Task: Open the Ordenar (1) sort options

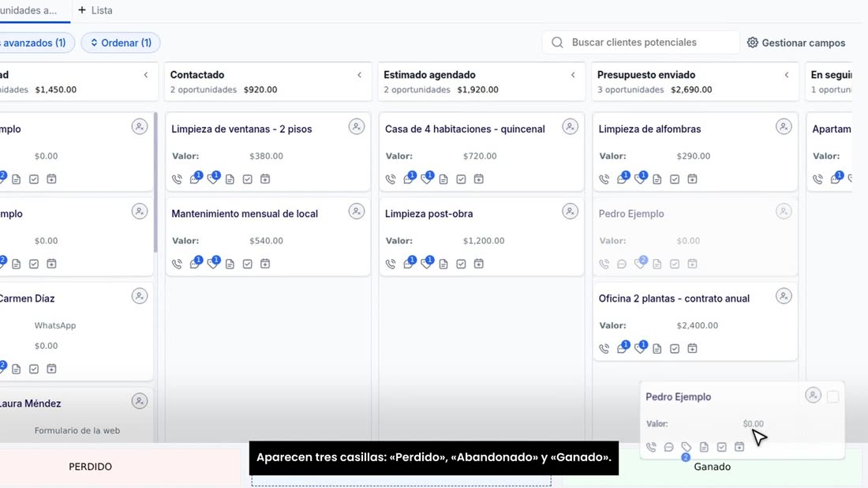Action: (121, 43)
